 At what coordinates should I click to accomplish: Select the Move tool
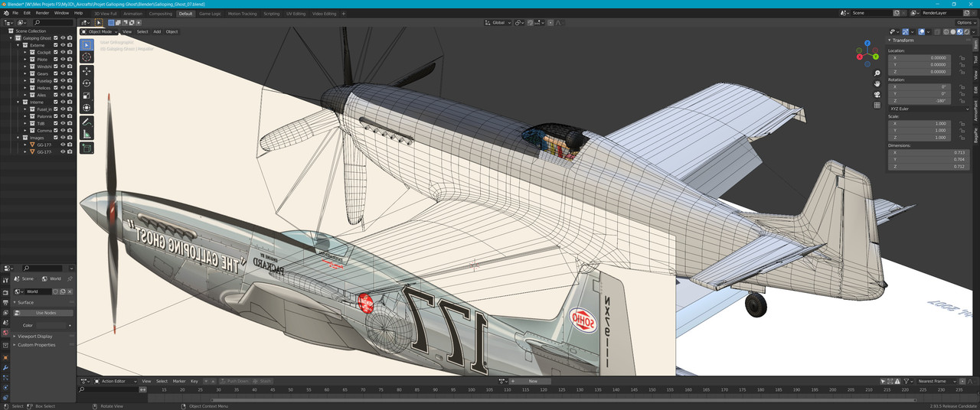(87, 71)
